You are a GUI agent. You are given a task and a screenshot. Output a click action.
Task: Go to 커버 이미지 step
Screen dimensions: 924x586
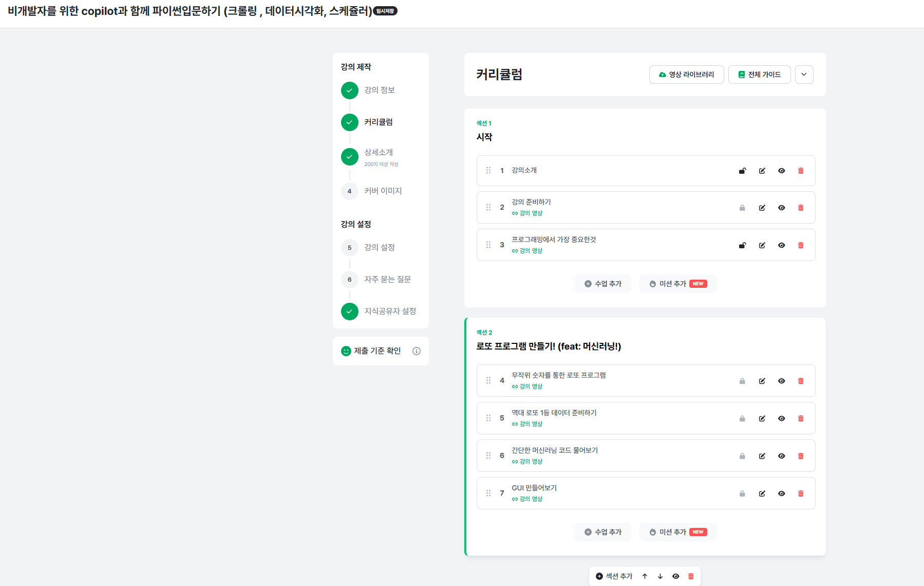click(x=383, y=191)
